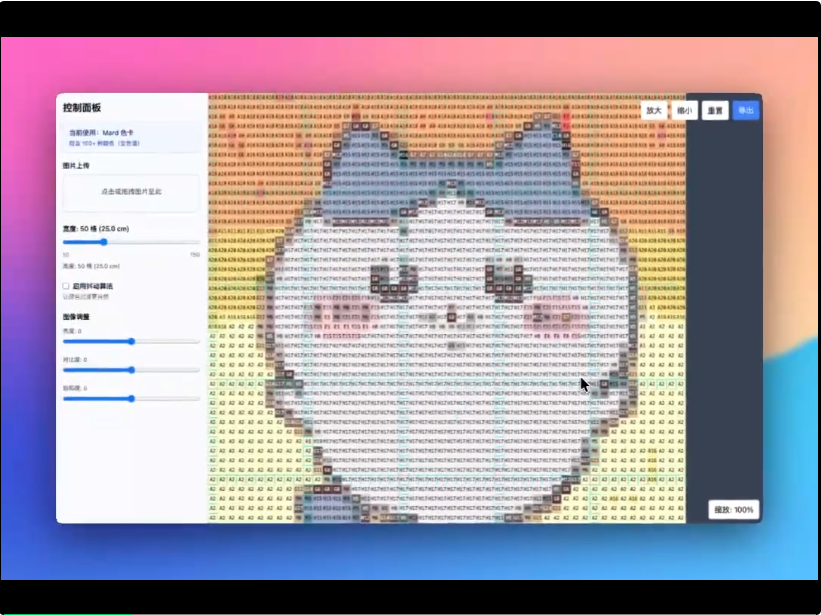This screenshot has height=615, width=821.
Task: Open the image upload drop zone
Action: coord(131,191)
